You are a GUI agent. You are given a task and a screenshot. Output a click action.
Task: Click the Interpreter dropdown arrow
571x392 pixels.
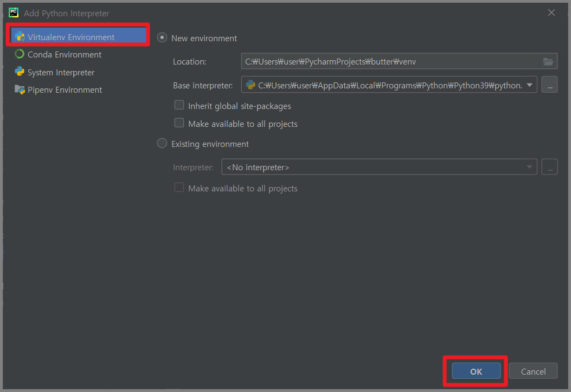coord(529,167)
